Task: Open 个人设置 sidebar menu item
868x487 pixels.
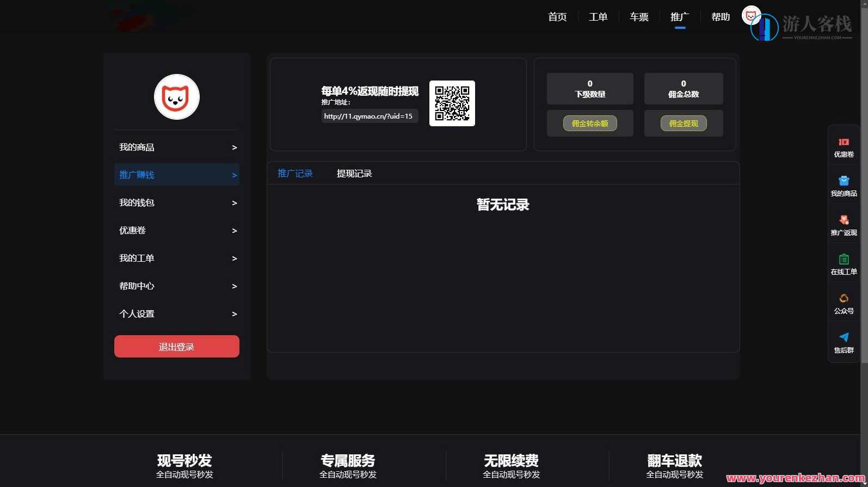Action: [177, 314]
